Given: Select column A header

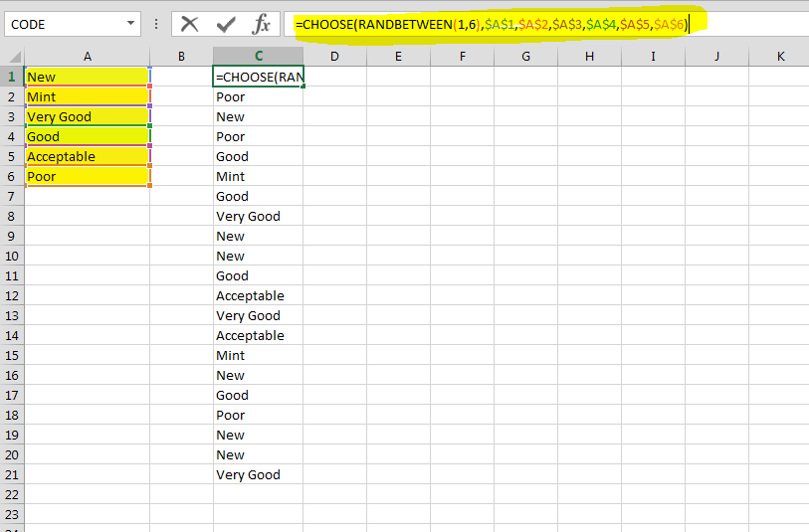Looking at the screenshot, I should (x=88, y=57).
